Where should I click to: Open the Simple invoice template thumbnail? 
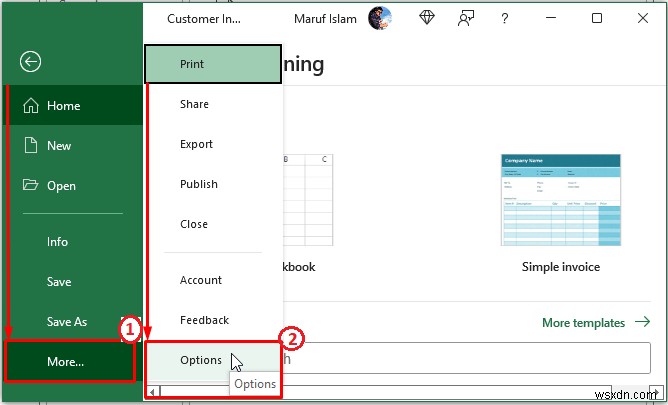tap(561, 200)
